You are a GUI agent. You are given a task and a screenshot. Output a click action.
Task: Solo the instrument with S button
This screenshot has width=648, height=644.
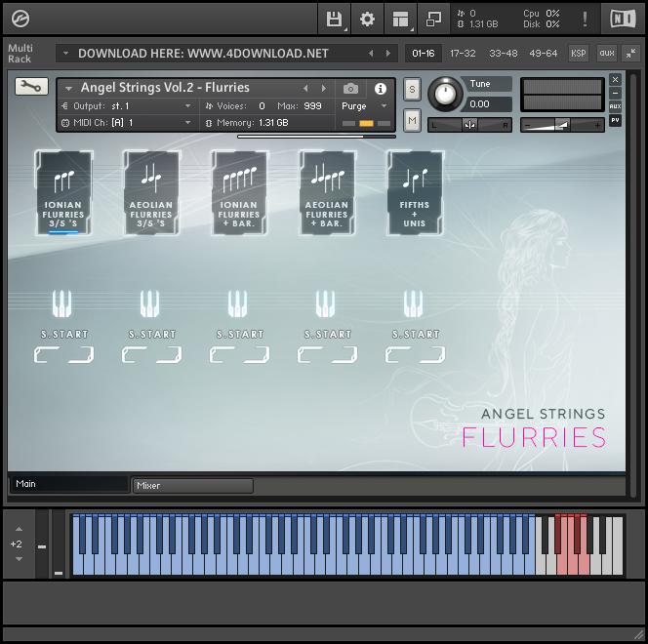(412, 89)
